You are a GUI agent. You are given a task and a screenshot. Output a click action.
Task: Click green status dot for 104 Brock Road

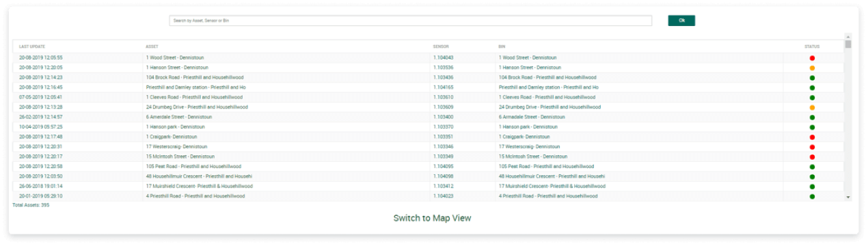click(x=812, y=78)
